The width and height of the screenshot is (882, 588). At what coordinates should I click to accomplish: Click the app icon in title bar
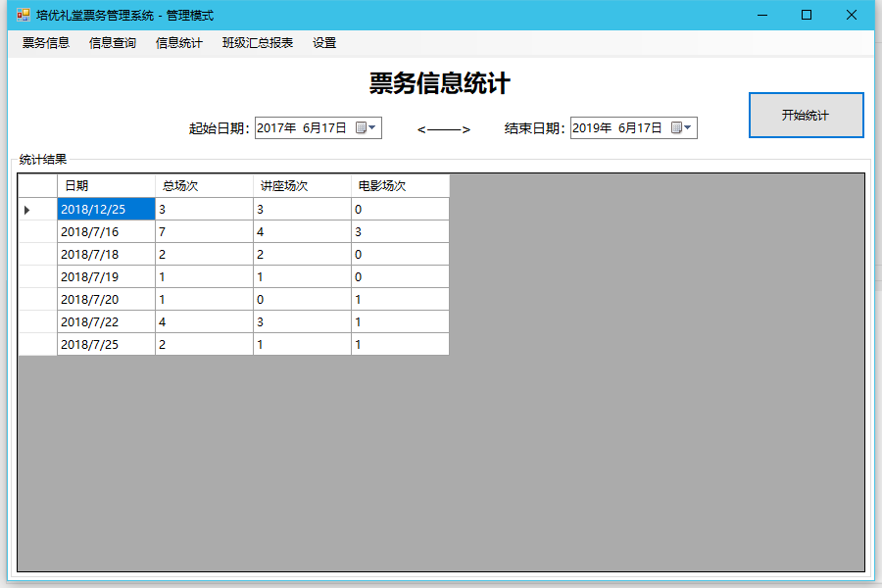pos(23,15)
